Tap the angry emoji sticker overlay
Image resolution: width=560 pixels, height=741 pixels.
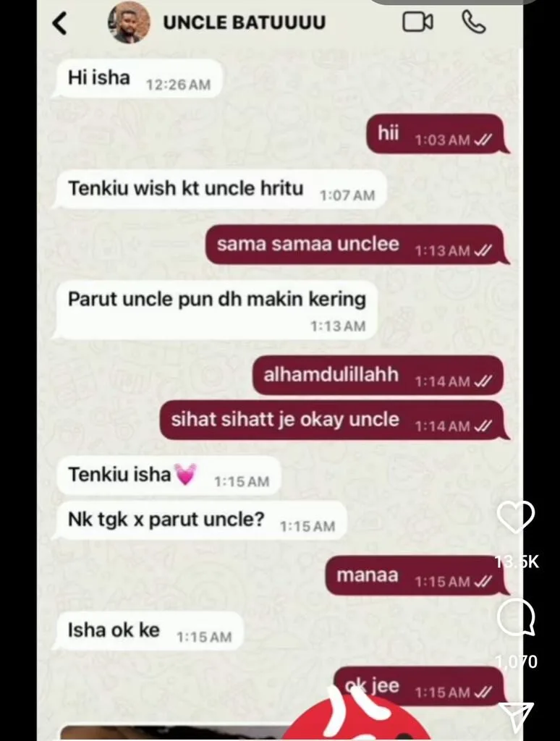coord(359,716)
